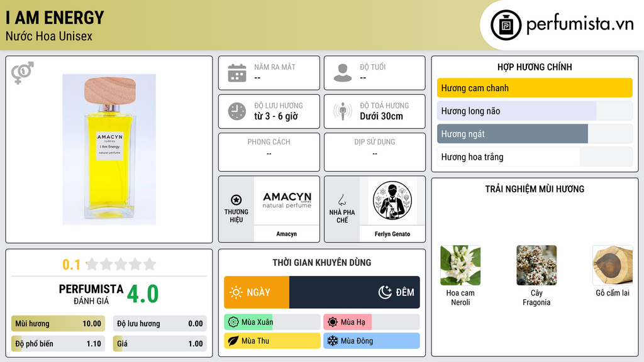This screenshot has width=644, height=362.
Task: Click the Perfumista đánh giá label
Action: click(x=91, y=294)
